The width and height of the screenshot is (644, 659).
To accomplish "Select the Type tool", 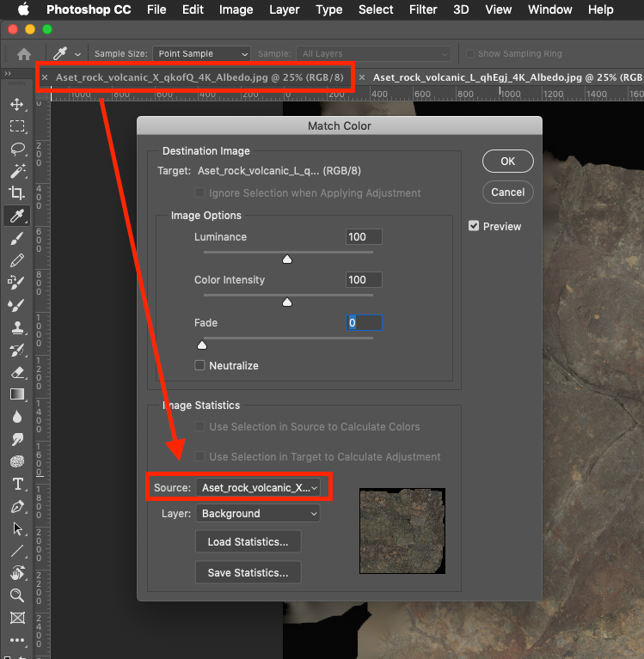I will click(x=18, y=485).
